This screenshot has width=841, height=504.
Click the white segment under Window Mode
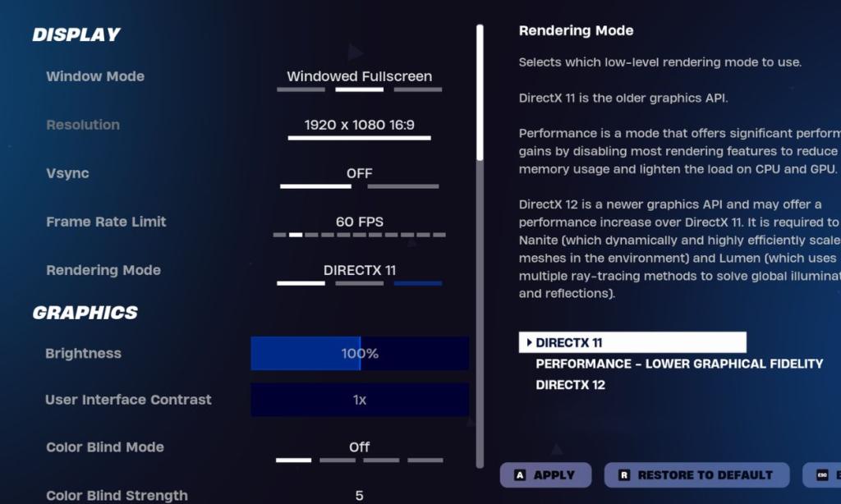[x=358, y=90]
